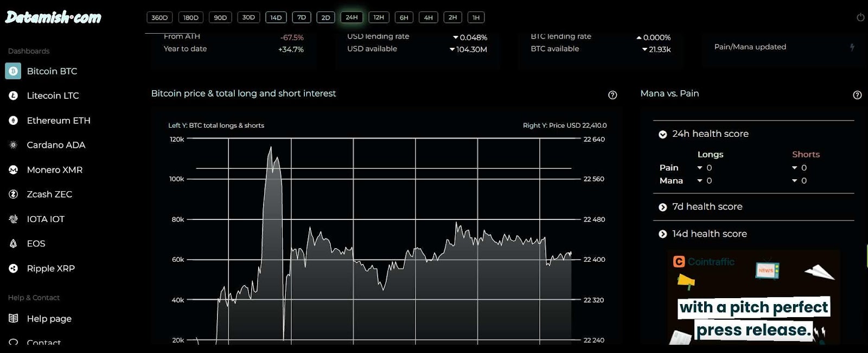
Task: Open help for Mana vs. Pain
Action: [x=857, y=95]
